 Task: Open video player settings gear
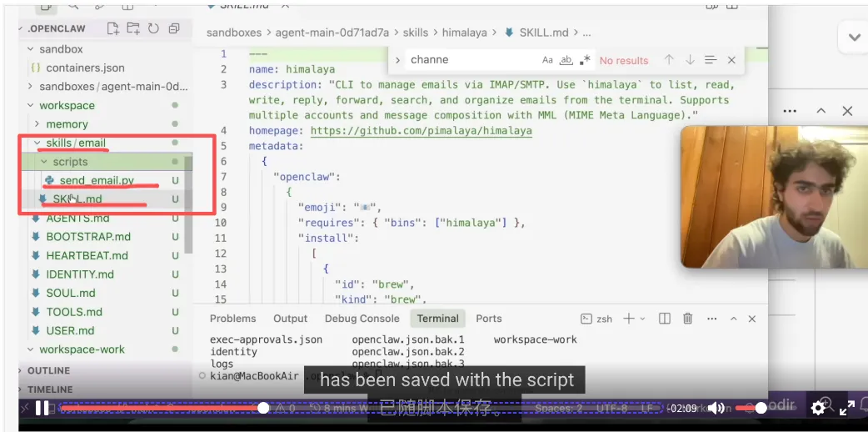click(x=818, y=409)
